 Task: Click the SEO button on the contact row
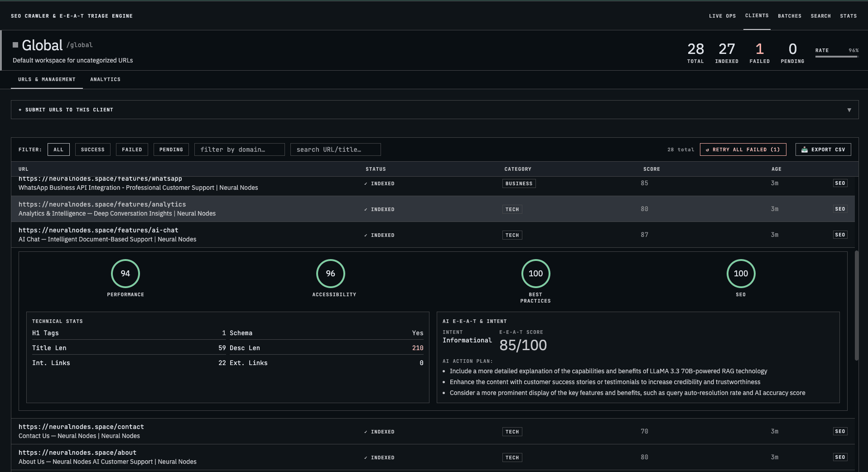(840, 431)
